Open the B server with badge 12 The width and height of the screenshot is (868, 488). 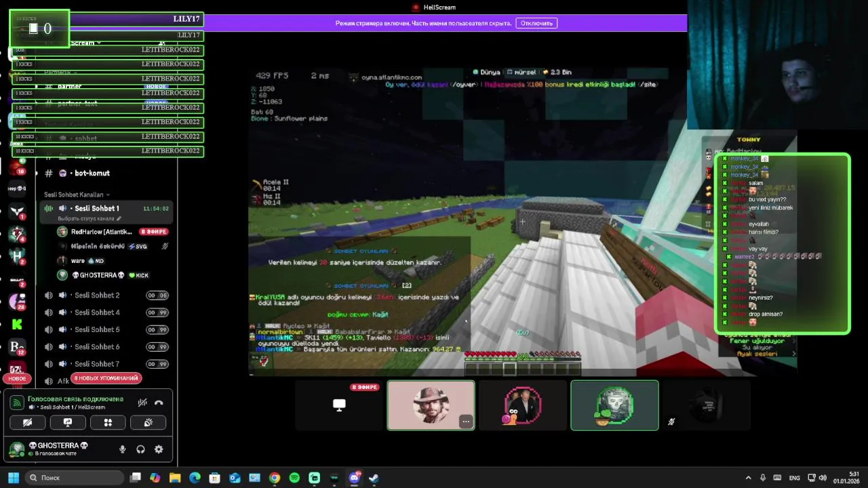[17, 347]
